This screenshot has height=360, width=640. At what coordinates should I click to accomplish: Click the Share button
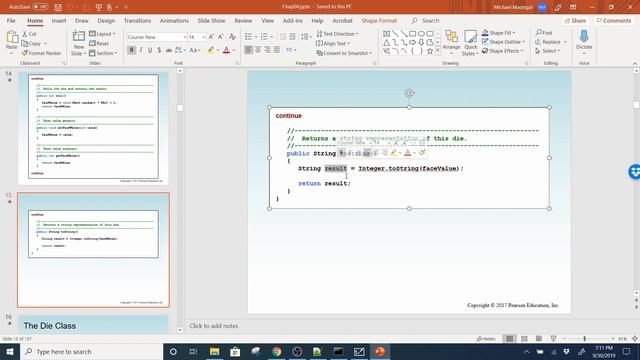click(575, 21)
